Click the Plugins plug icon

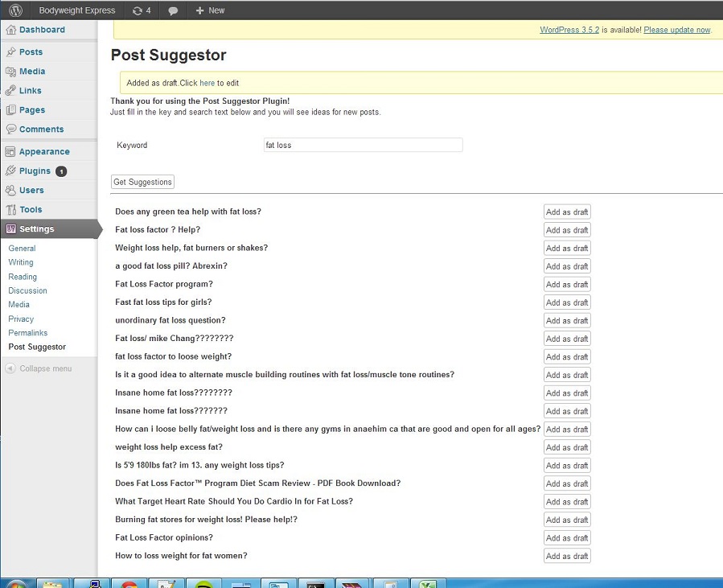(x=10, y=171)
